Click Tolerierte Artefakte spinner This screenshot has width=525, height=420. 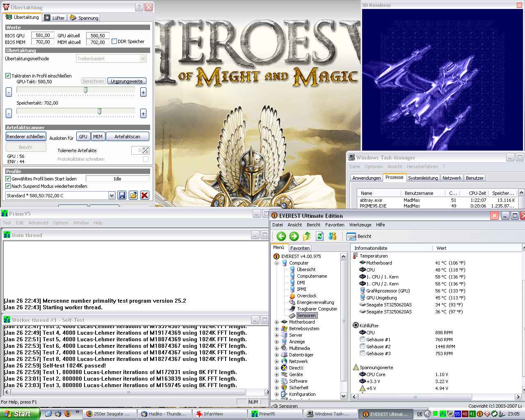[x=146, y=151]
